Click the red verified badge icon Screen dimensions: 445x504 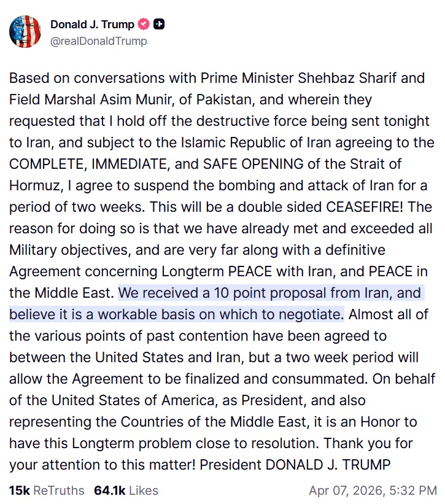[144, 25]
